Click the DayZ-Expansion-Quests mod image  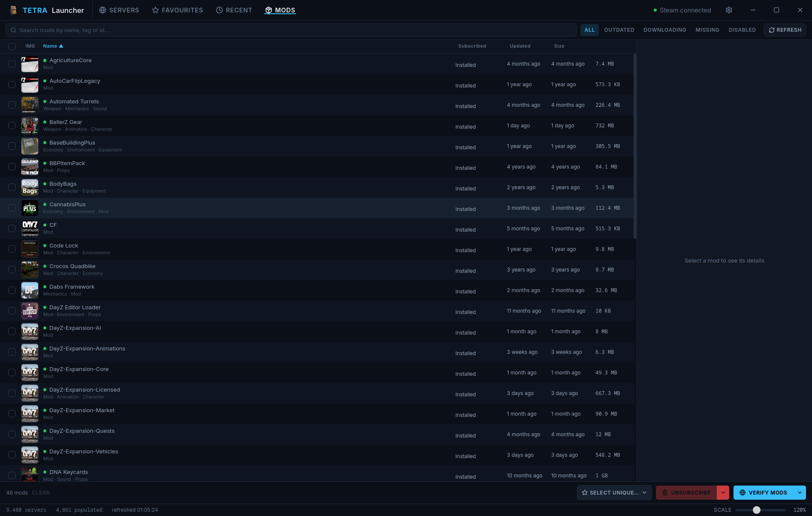point(30,435)
